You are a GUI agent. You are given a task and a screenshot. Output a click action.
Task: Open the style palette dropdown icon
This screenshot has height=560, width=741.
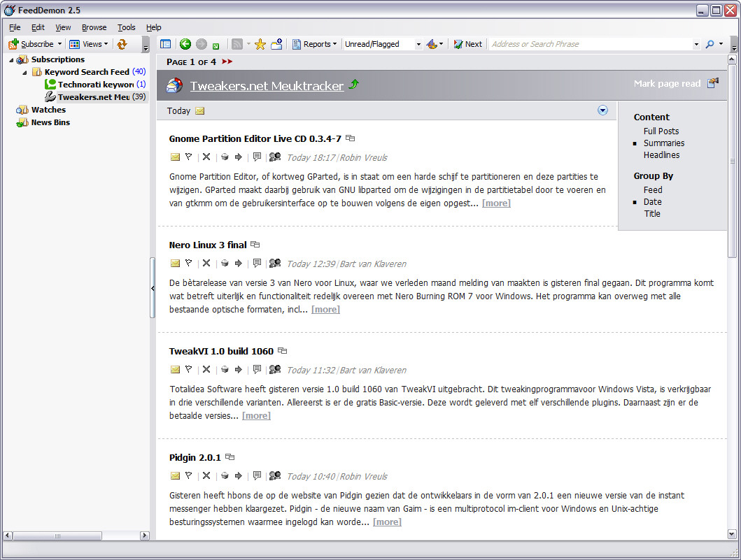point(435,44)
